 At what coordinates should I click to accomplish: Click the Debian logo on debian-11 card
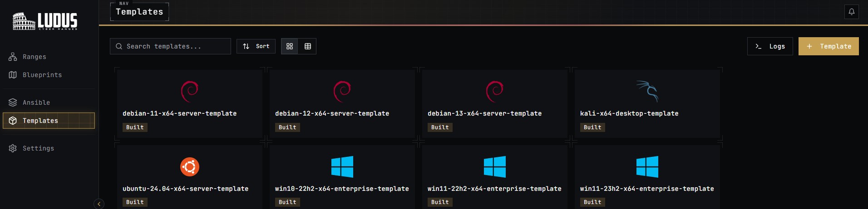[x=190, y=92]
